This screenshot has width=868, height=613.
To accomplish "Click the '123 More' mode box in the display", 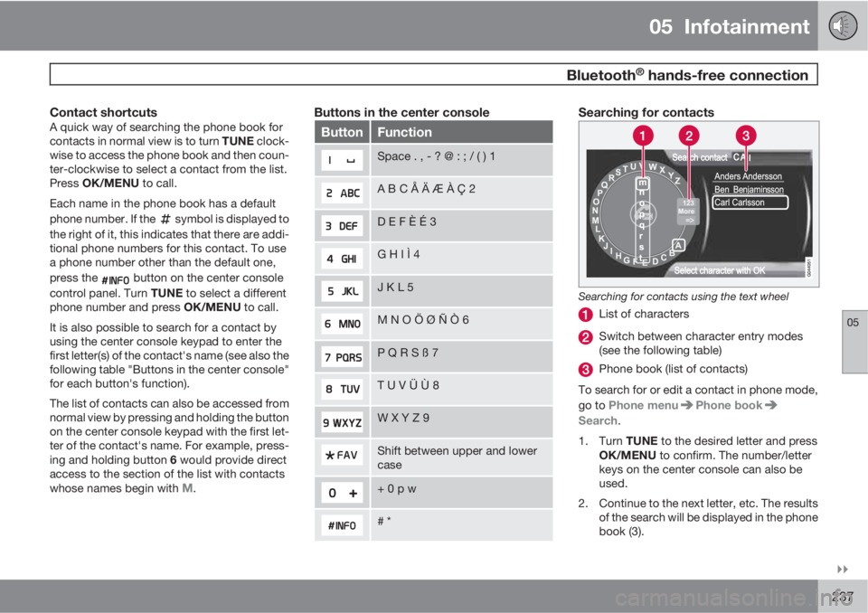I will 688,212.
